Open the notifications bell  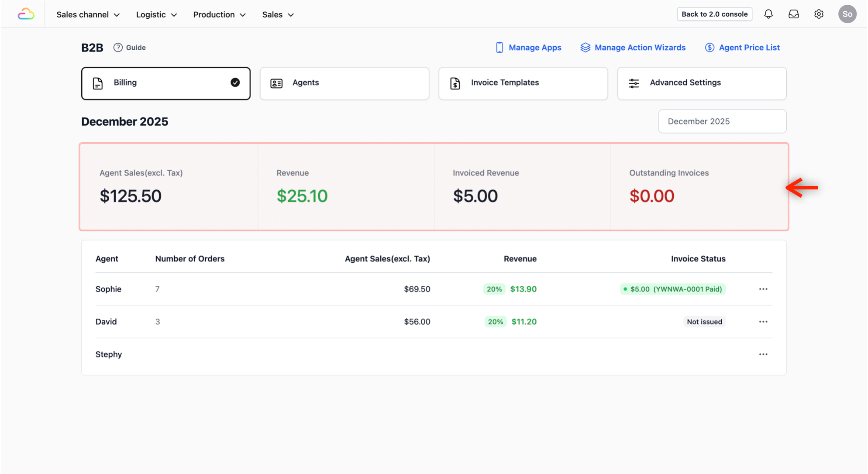pos(768,14)
